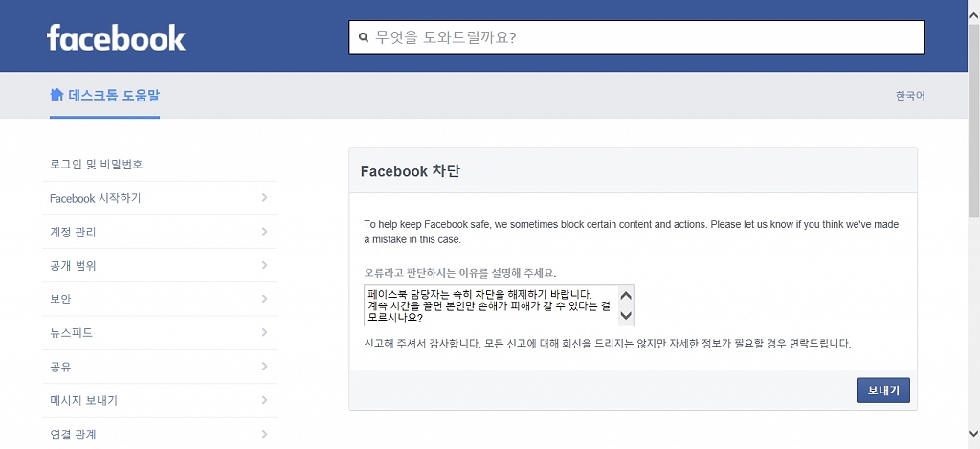Click the 오류라고 판단하시는 이유를 설명해 주세요 label
Image resolution: width=980 pixels, height=449 pixels.
point(460,273)
